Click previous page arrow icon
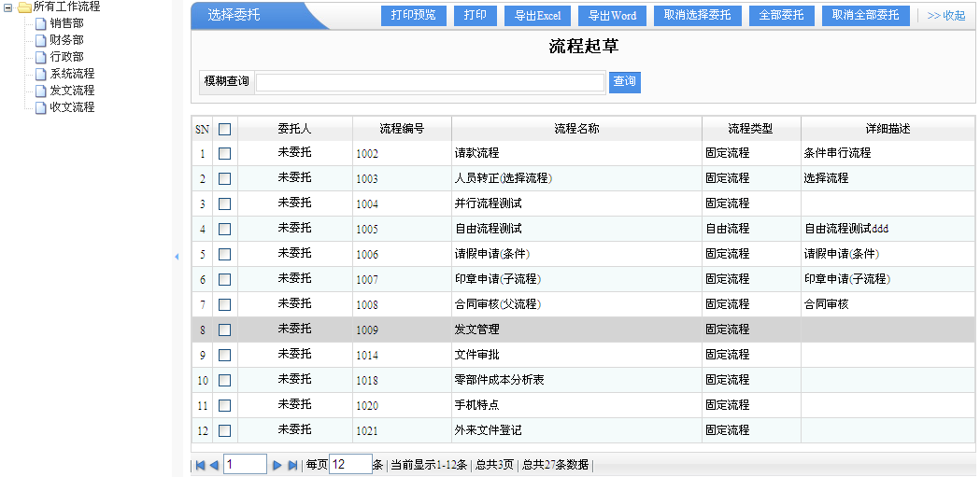The image size is (980, 477). point(214,465)
